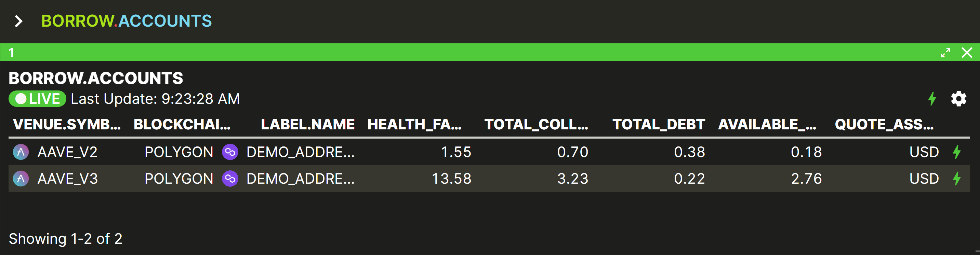980x255 pixels.
Task: Click the Aave logo icon for AAVE_V3
Action: (21, 179)
